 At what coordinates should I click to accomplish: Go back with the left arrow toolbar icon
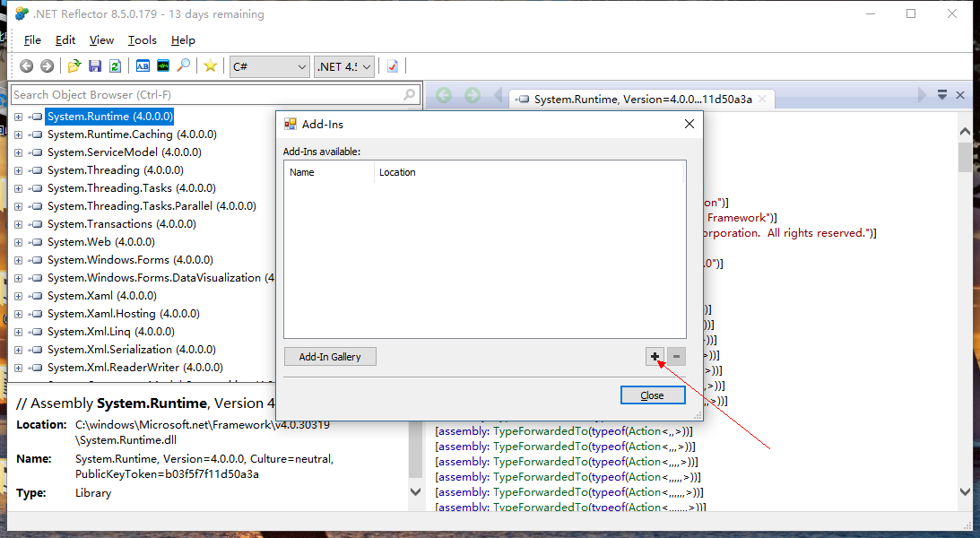pos(27,66)
